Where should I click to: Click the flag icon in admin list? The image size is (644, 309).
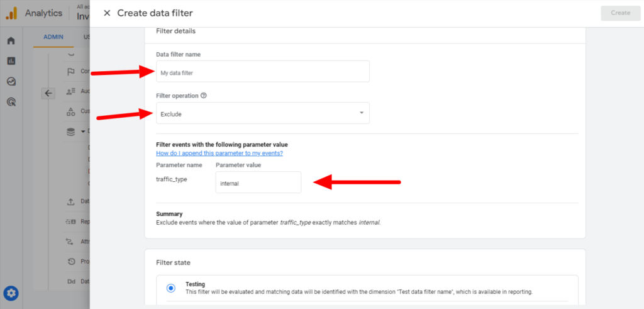(70, 72)
